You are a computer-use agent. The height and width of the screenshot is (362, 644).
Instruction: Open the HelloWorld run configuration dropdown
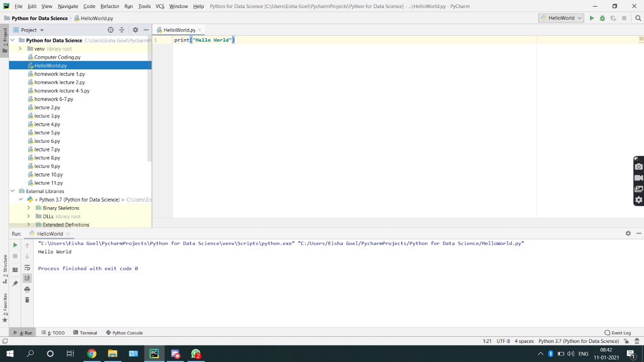[561, 18]
